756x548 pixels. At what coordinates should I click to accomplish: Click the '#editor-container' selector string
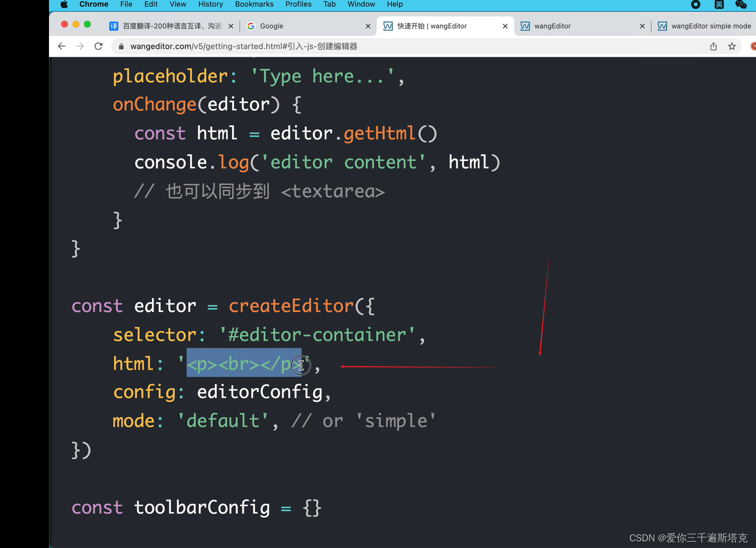click(317, 335)
